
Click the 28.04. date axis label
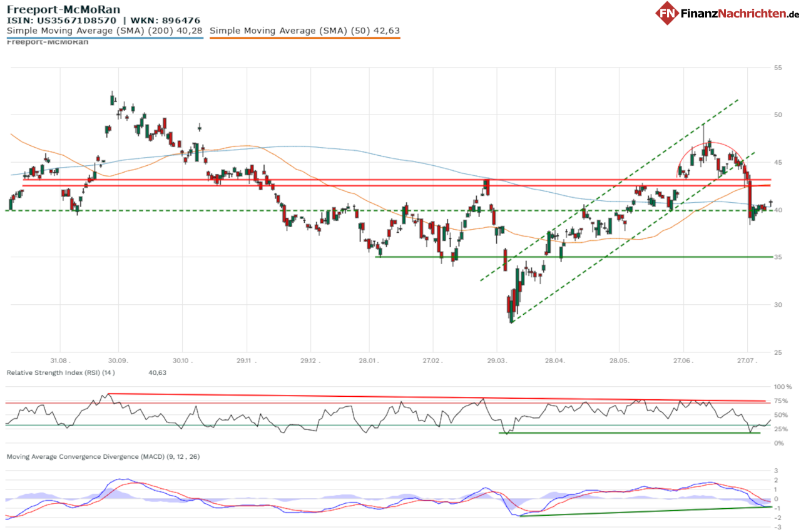tap(555, 361)
